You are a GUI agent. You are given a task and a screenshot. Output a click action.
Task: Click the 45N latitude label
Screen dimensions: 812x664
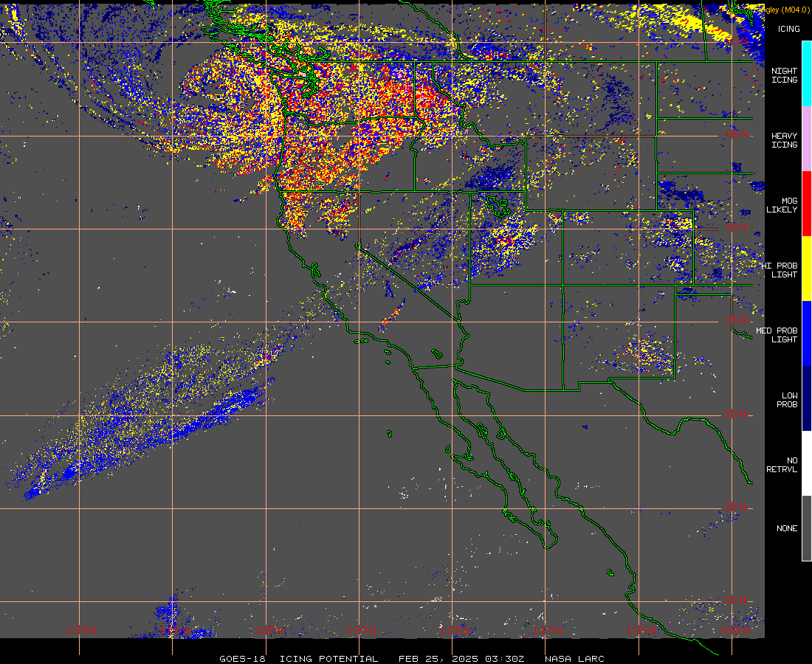coord(736,134)
